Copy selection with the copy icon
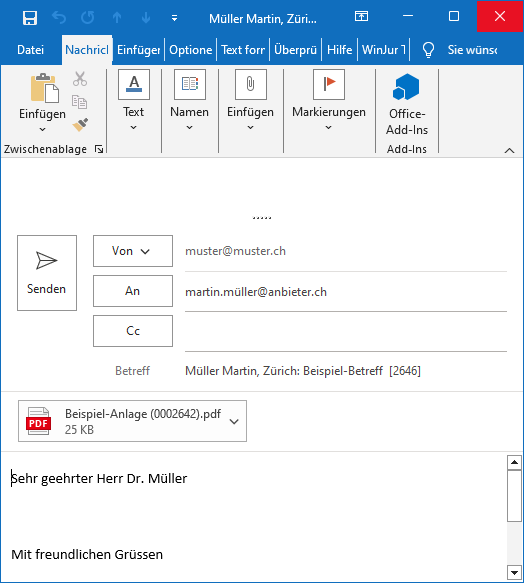 [80, 102]
